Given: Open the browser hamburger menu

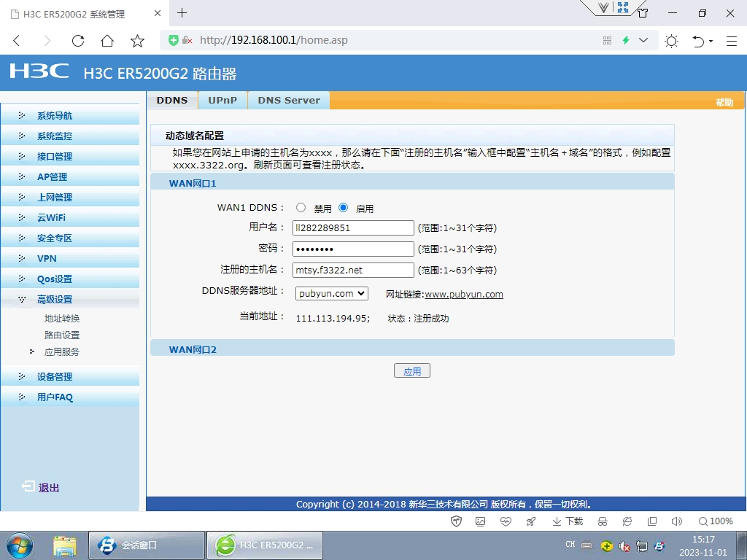Looking at the screenshot, I should point(732,42).
